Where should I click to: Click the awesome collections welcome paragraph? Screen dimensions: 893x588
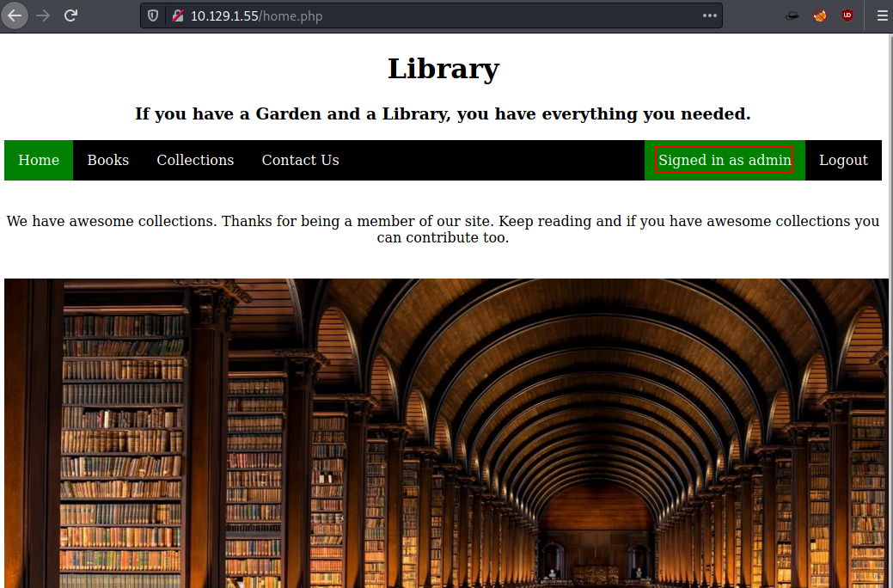point(443,229)
